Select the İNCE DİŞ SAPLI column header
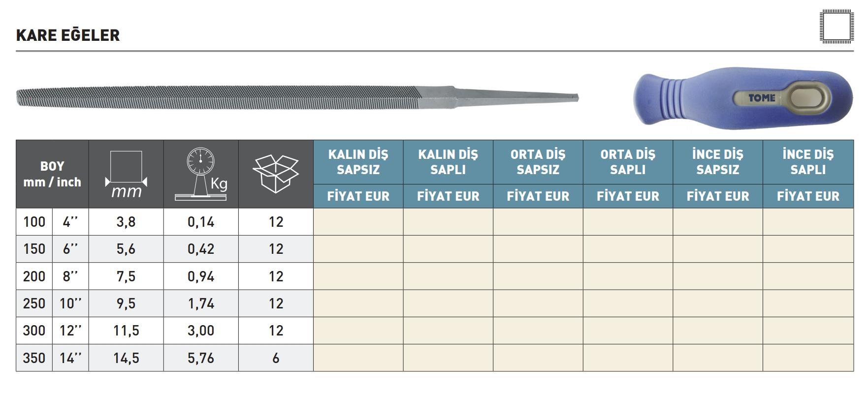This screenshot has height=394, width=868. pyautogui.click(x=808, y=162)
